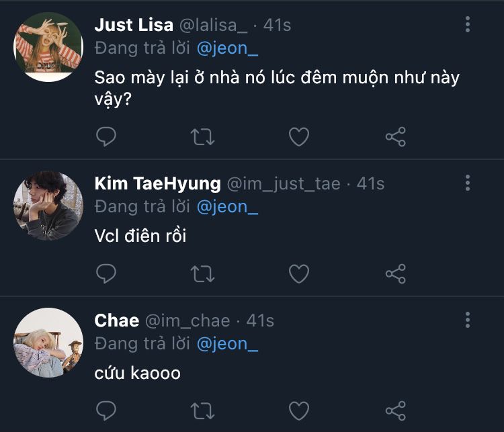View Chae's profile avatar

[48, 343]
